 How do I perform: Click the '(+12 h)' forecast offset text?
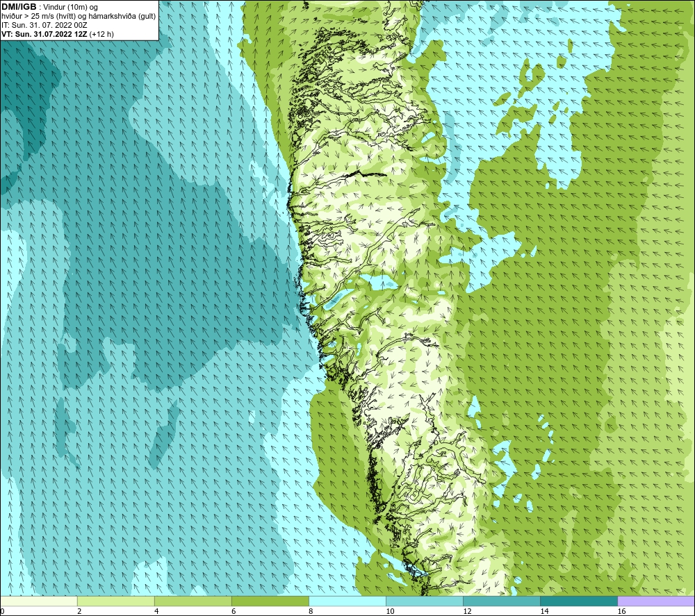pos(101,34)
